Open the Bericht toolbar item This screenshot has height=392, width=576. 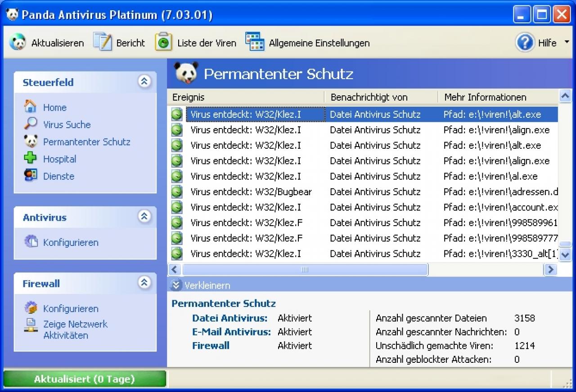(130, 43)
